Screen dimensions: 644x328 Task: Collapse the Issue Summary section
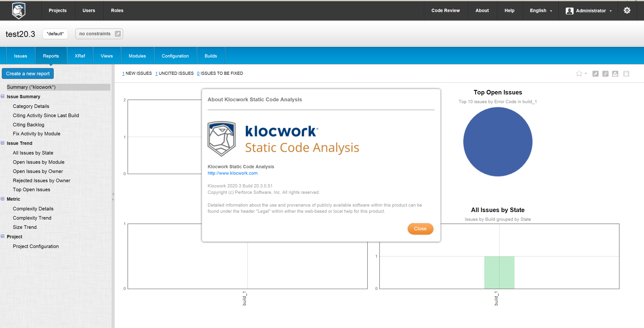[3, 96]
